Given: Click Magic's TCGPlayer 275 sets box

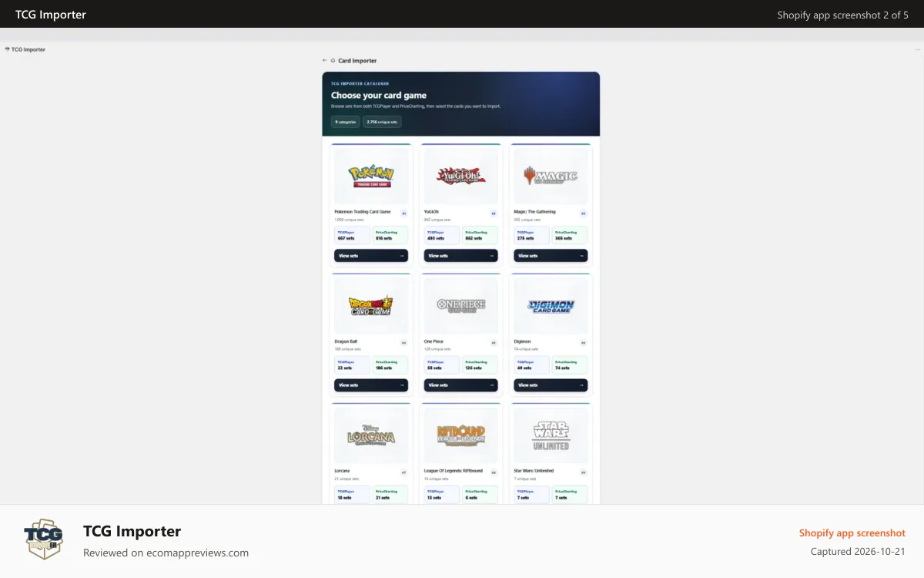Looking at the screenshot, I should coord(531,235).
